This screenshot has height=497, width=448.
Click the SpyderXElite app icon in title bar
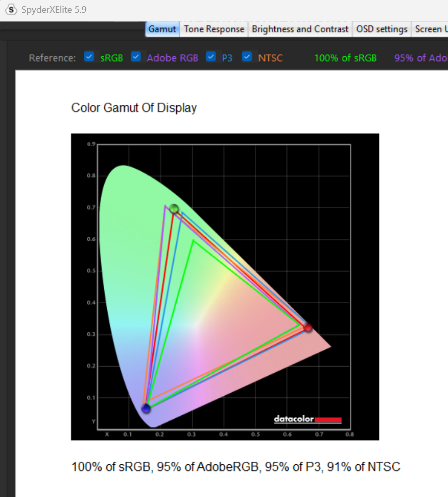[x=10, y=10]
